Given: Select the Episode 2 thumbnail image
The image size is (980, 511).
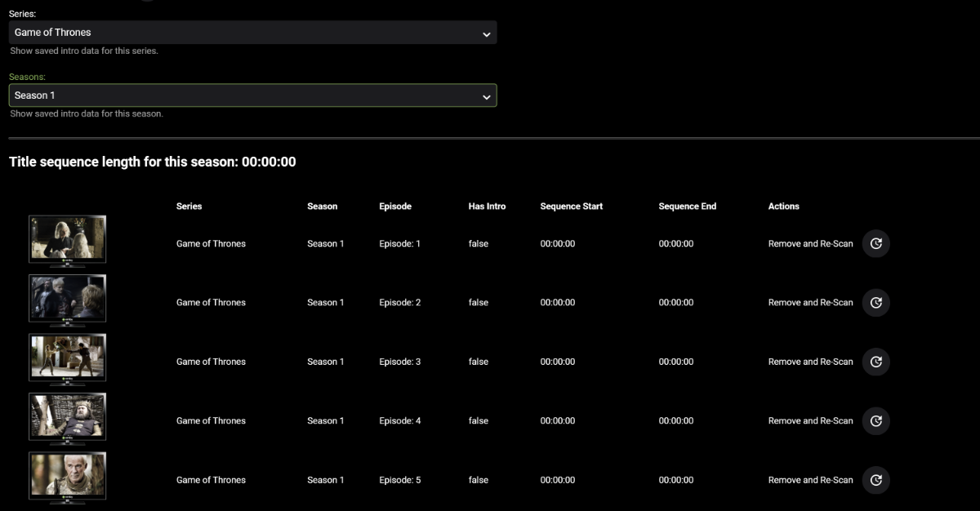Looking at the screenshot, I should point(68,300).
